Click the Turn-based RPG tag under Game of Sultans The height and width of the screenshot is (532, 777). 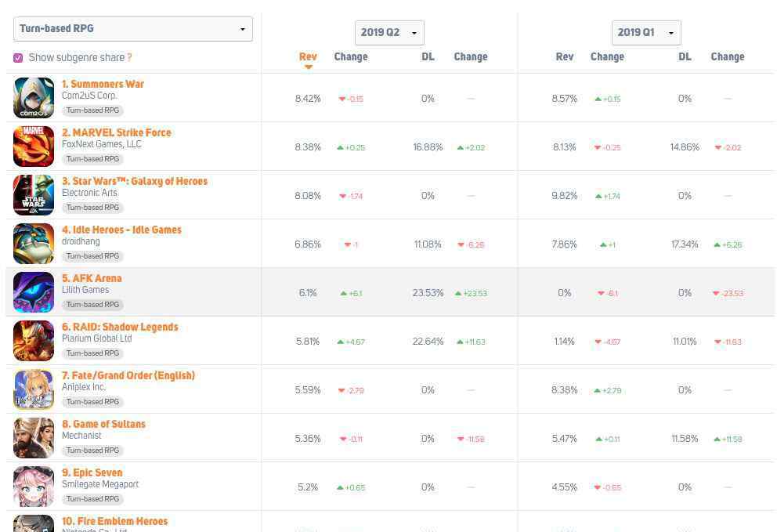pos(93,451)
